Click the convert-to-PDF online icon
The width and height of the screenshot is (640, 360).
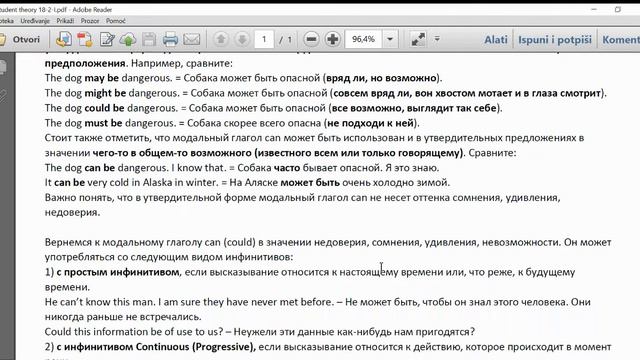(64, 39)
